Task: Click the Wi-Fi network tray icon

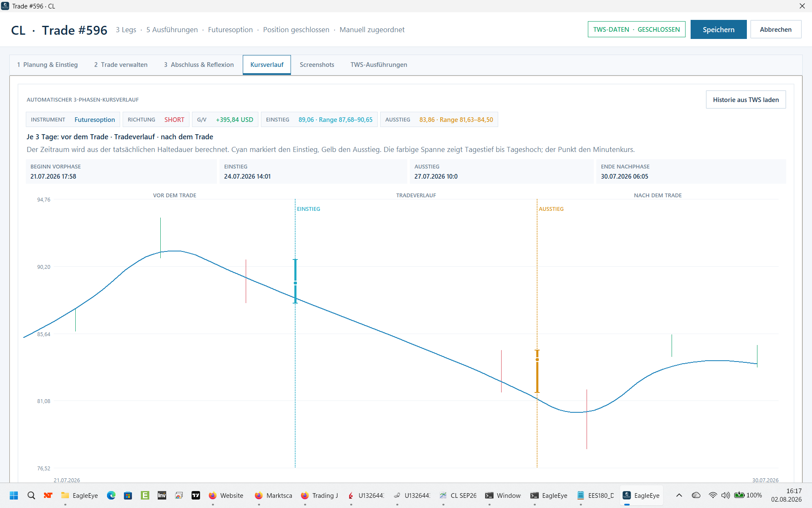Action: pyautogui.click(x=713, y=495)
